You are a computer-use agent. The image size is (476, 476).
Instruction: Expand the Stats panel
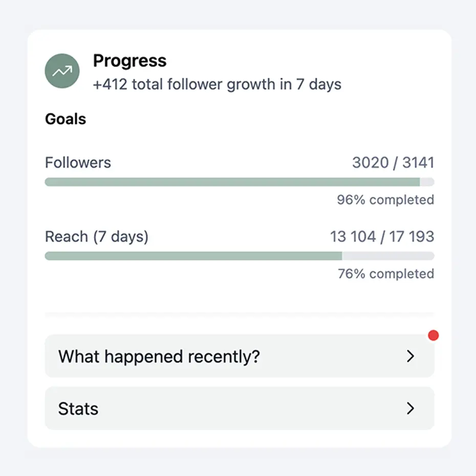tap(240, 408)
